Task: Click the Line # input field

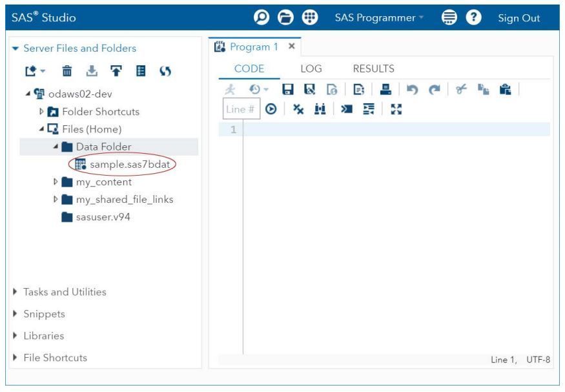Action: 241,108
